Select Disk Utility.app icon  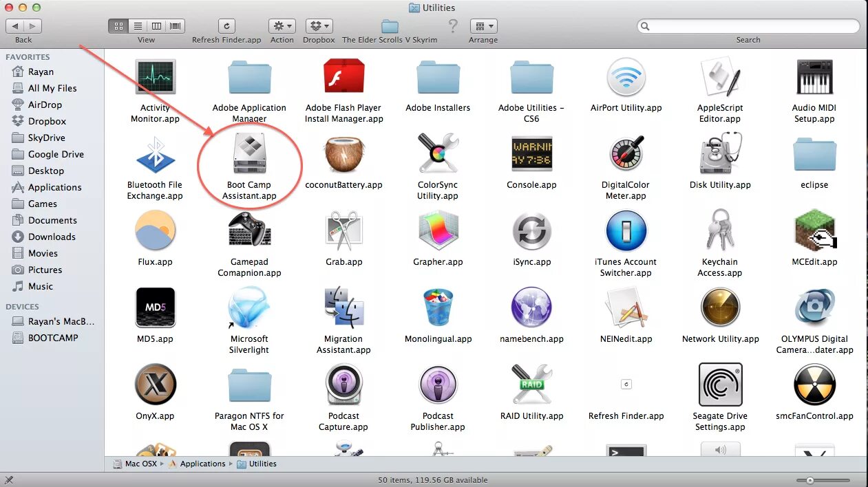tap(720, 154)
